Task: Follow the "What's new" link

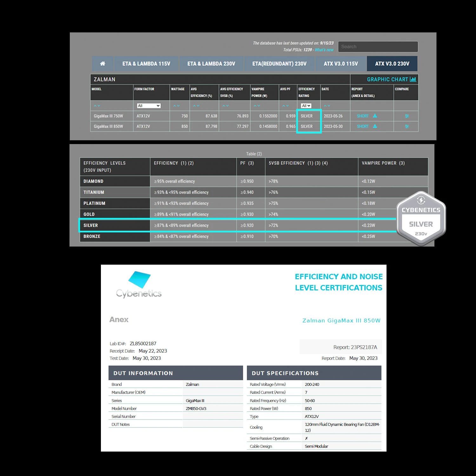Action: point(324,50)
